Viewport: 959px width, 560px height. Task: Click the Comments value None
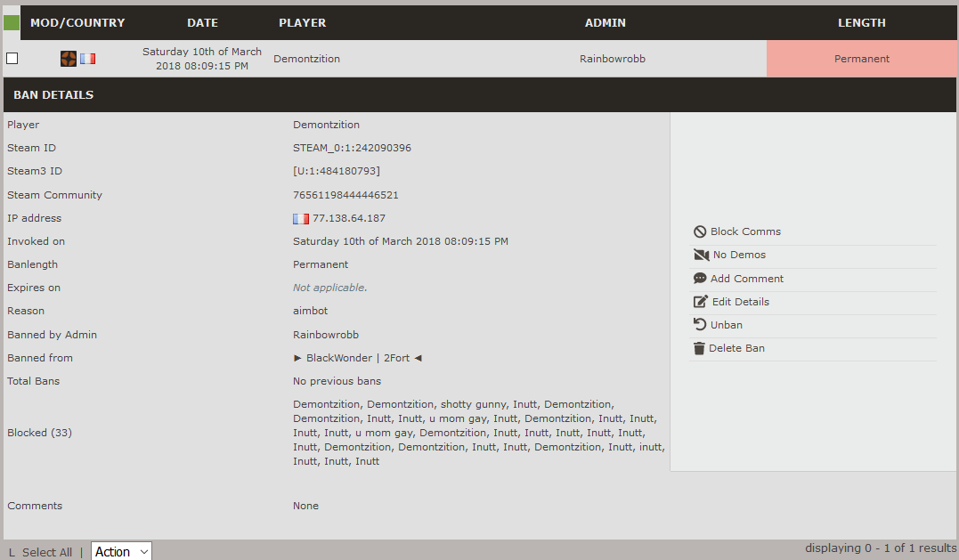(305, 507)
